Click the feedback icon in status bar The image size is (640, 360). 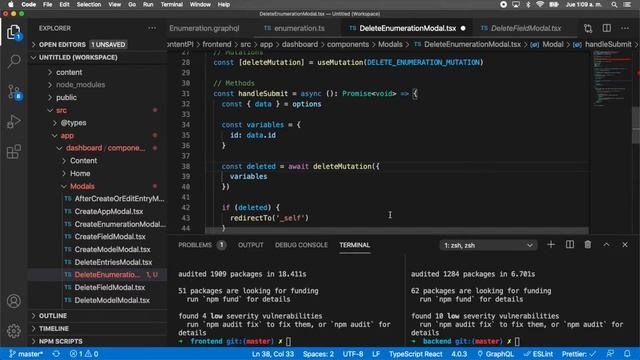pyautogui.click(x=610, y=353)
